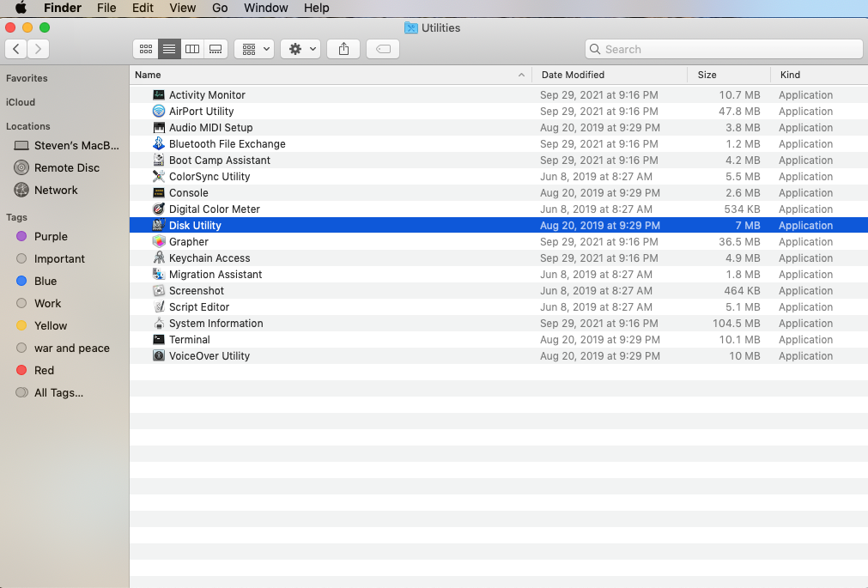Image resolution: width=868 pixels, height=588 pixels.
Task: Open the Go menu
Action: pos(220,8)
